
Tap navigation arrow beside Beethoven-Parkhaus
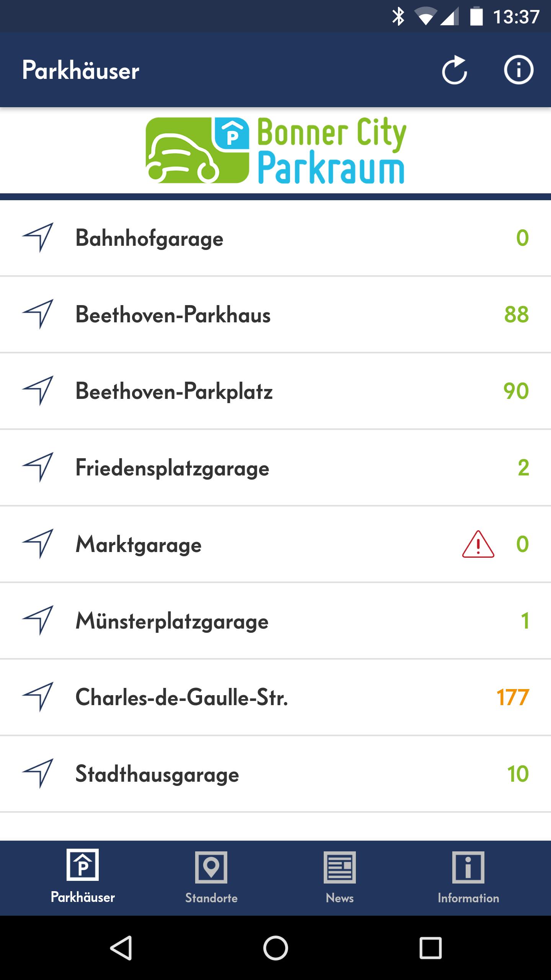click(x=37, y=314)
